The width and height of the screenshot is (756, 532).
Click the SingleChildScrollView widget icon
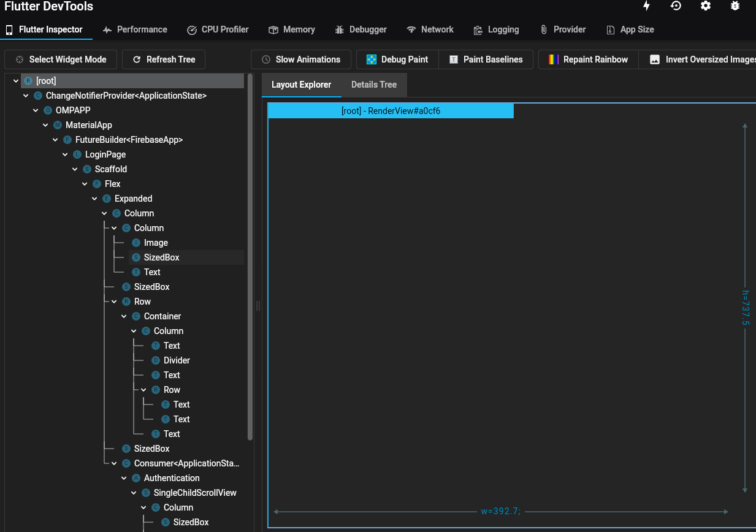pos(146,493)
